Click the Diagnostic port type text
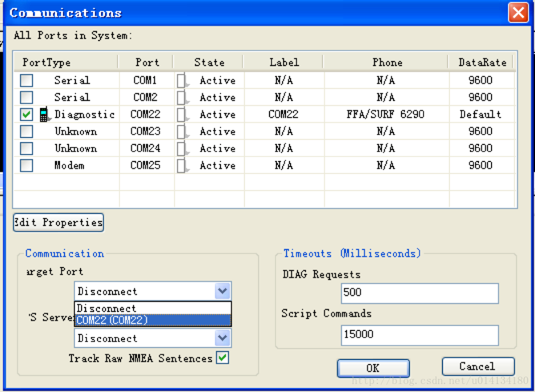Image resolution: width=535 pixels, height=392 pixels. 85,115
